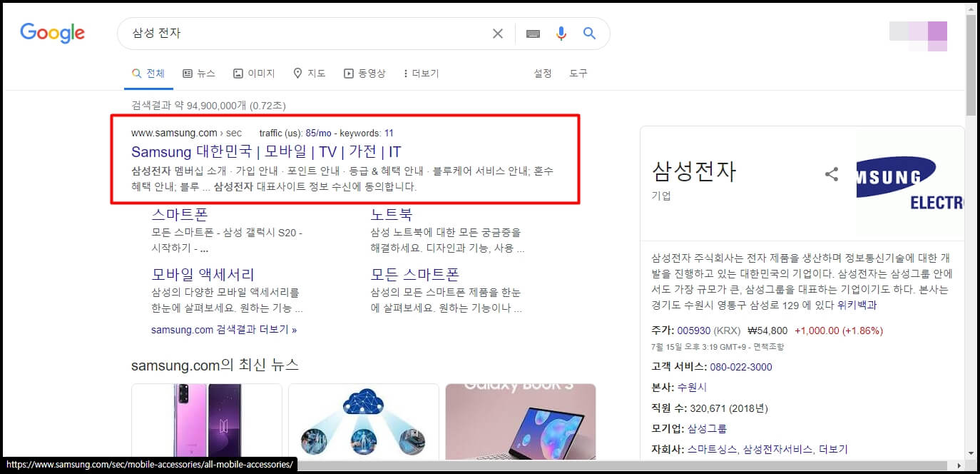This screenshot has width=980, height=474.
Task: Open the cloud network news thumbnail
Action: click(364, 423)
